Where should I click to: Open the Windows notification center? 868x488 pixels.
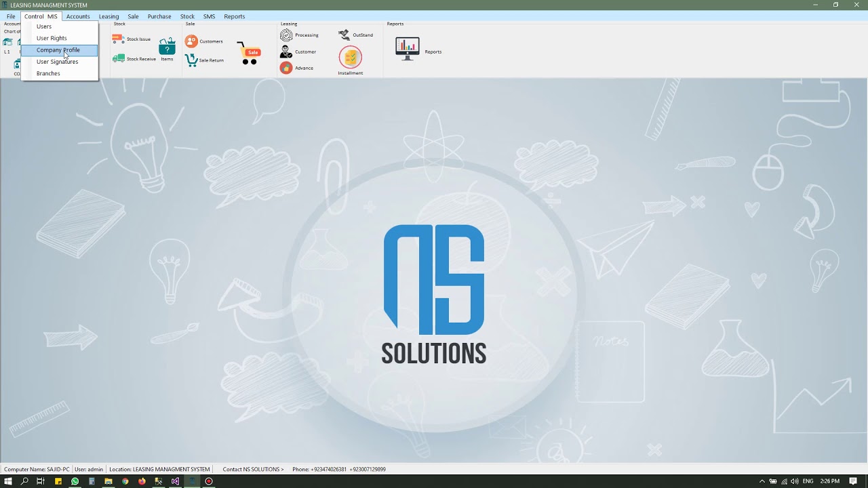854,481
